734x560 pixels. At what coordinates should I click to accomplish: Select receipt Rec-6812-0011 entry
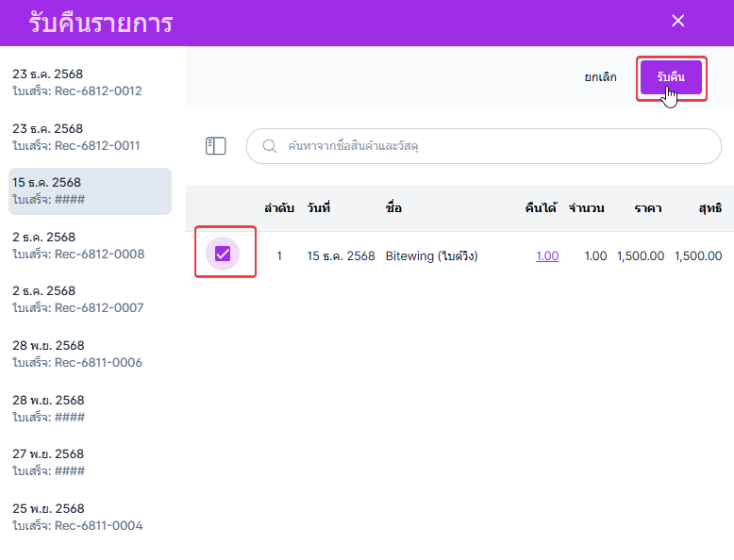(90, 137)
